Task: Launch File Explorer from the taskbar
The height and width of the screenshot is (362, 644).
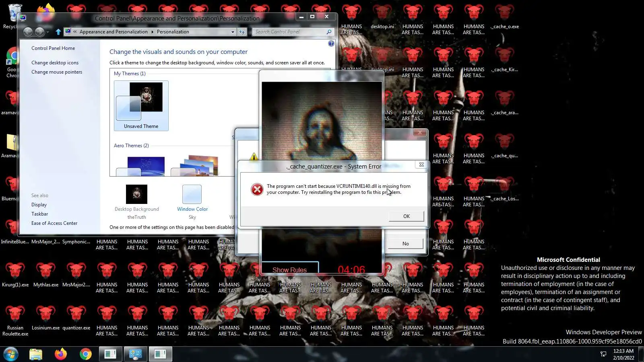Action: tap(36, 354)
